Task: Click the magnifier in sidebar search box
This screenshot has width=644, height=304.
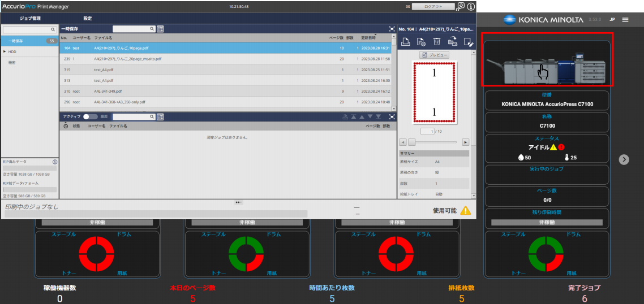Action: [x=53, y=29]
